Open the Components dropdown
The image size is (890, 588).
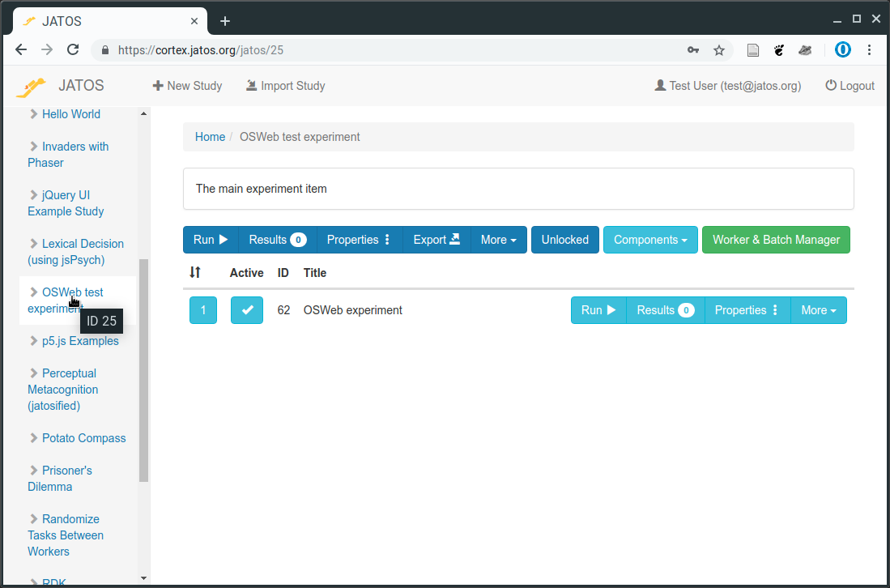pyautogui.click(x=650, y=240)
